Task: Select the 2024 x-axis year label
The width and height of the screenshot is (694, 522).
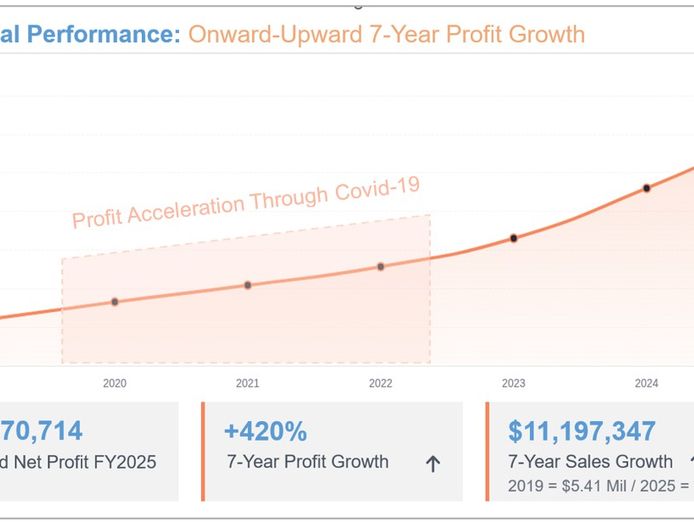Action: 647,383
